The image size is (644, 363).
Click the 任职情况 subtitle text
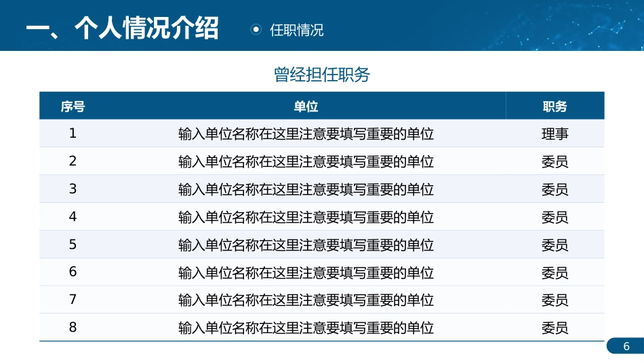coord(296,30)
